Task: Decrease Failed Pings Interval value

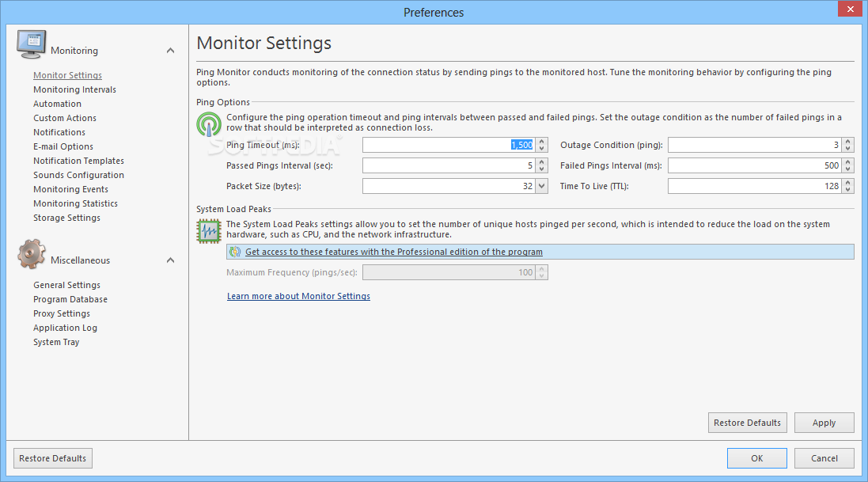Action: [x=847, y=169]
